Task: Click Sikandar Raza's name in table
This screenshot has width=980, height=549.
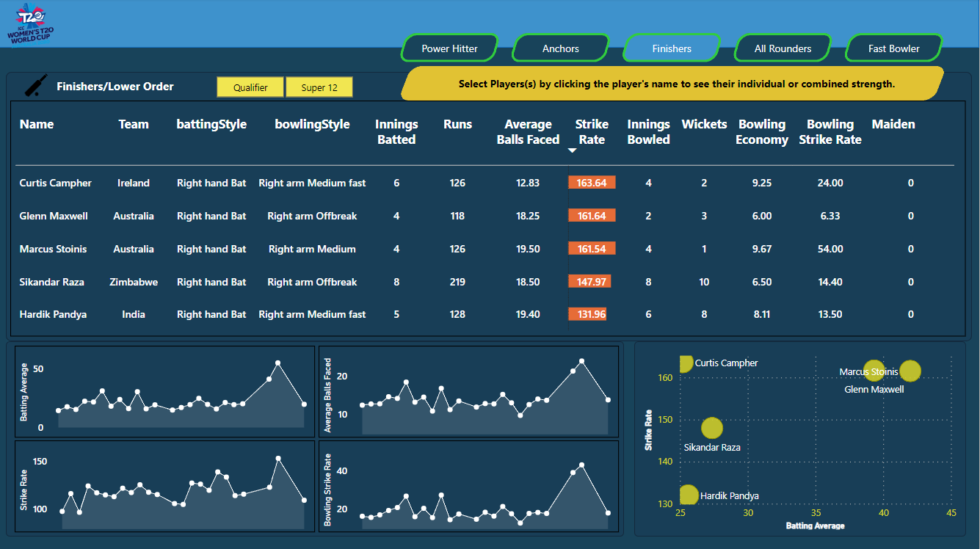Action: 52,282
